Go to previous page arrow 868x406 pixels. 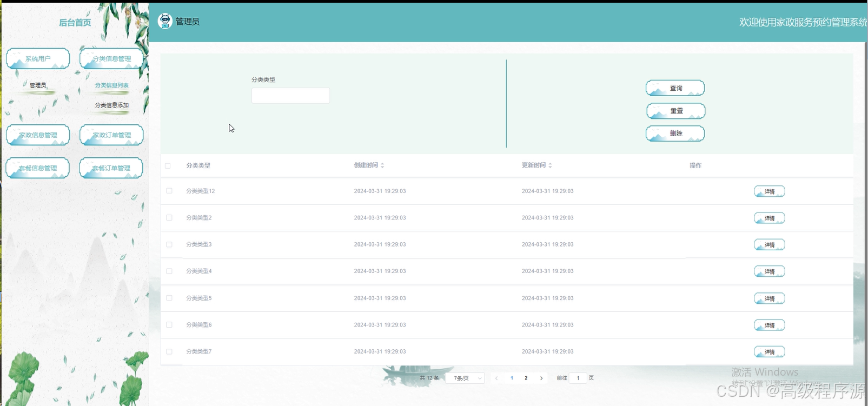[x=496, y=378]
